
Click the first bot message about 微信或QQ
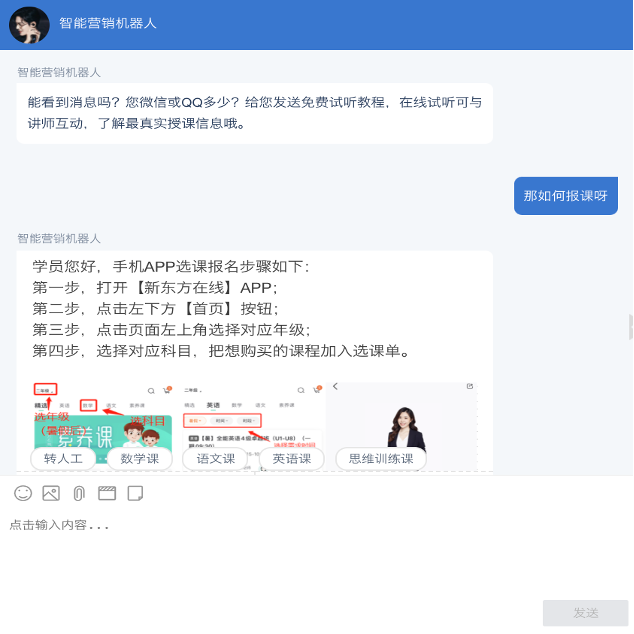point(254,113)
